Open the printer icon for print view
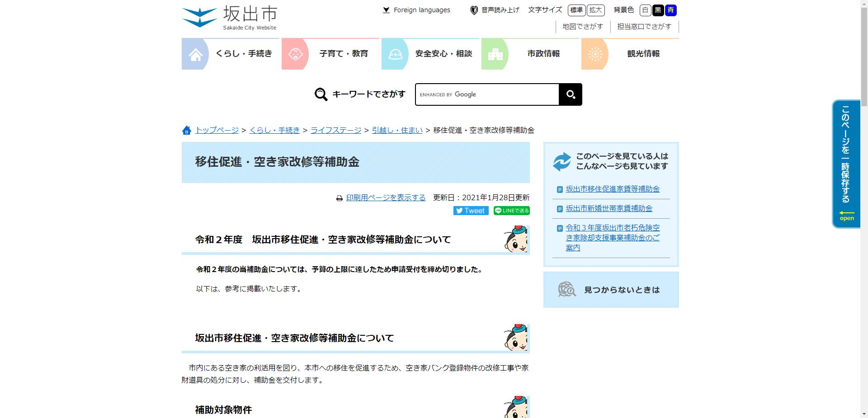This screenshot has width=868, height=418. point(340,197)
